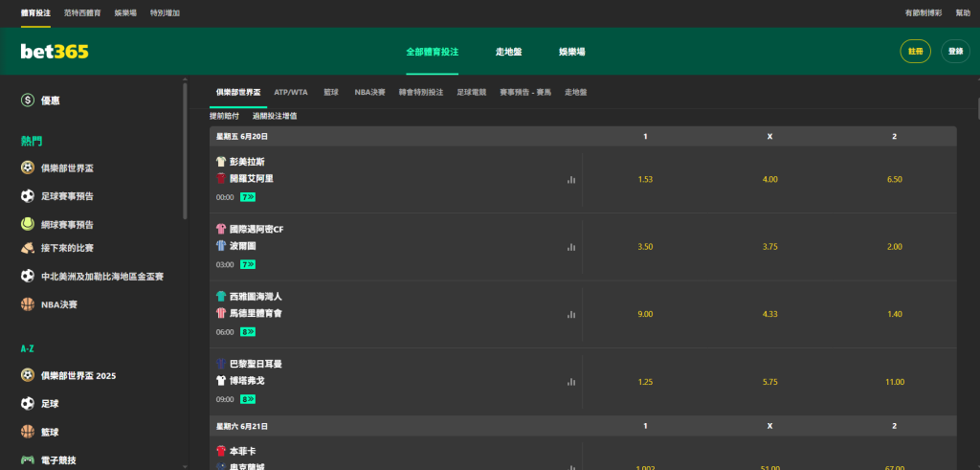This screenshot has height=470, width=980.
Task: Open the 賽事預告 - 賽馬 tab
Action: pos(525,92)
